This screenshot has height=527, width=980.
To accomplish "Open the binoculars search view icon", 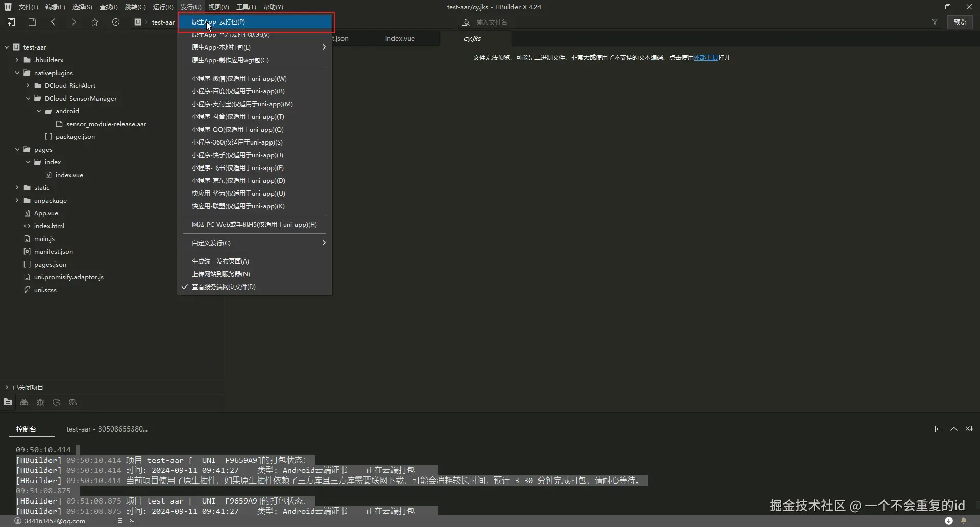I will tap(24, 402).
